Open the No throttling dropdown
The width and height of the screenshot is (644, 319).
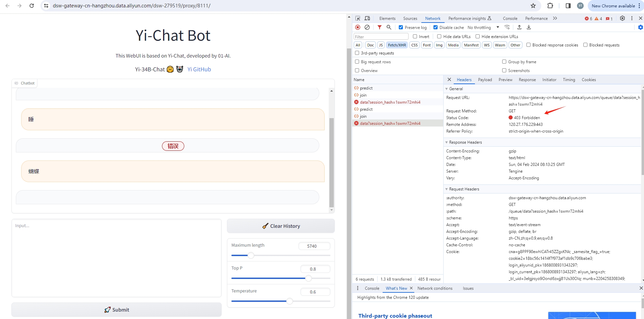483,27
